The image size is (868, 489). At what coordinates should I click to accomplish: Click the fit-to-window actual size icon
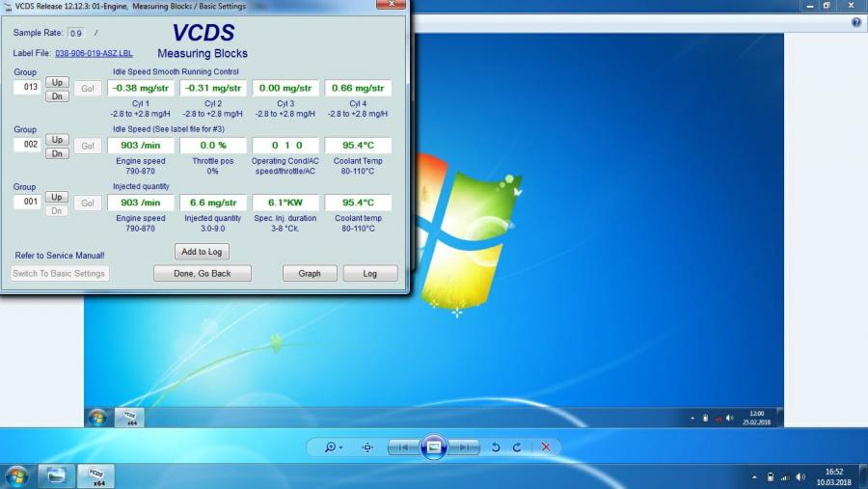[x=367, y=448]
